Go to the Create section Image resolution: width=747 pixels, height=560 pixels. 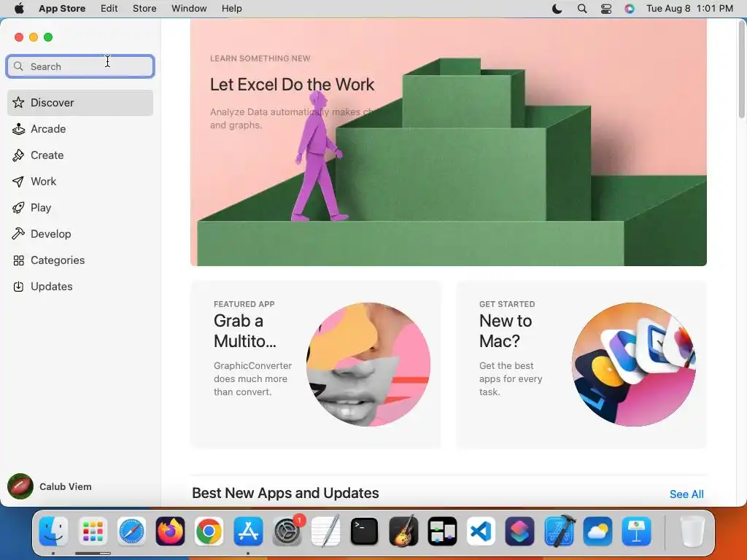(x=80, y=155)
